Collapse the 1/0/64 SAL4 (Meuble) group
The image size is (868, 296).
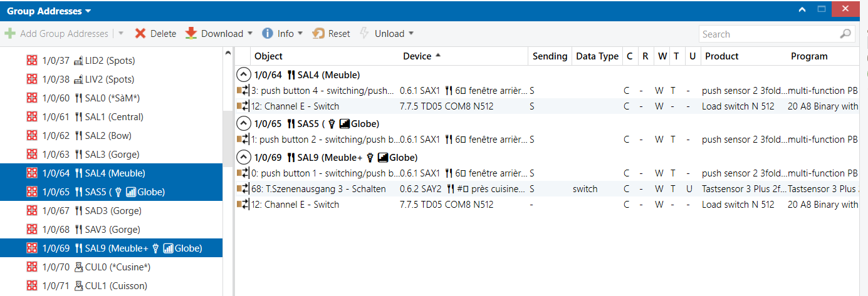point(243,75)
